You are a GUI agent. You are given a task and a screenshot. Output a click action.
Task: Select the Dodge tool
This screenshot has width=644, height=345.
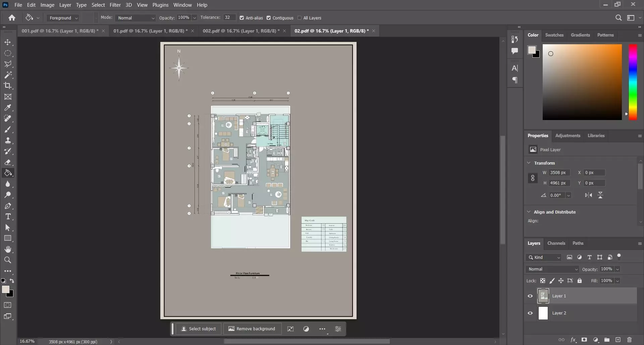8,195
